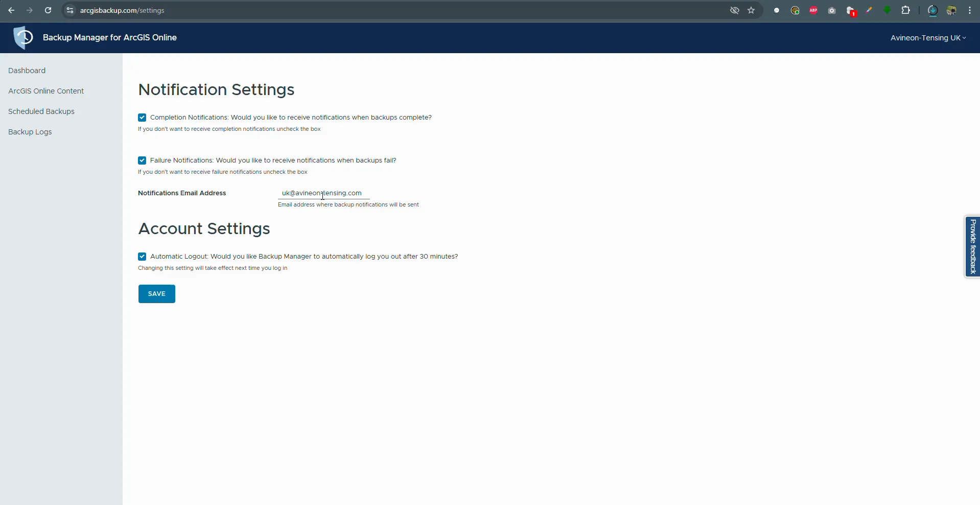Open the Provide feedback side tab
The width and height of the screenshot is (980, 505).
tap(972, 247)
